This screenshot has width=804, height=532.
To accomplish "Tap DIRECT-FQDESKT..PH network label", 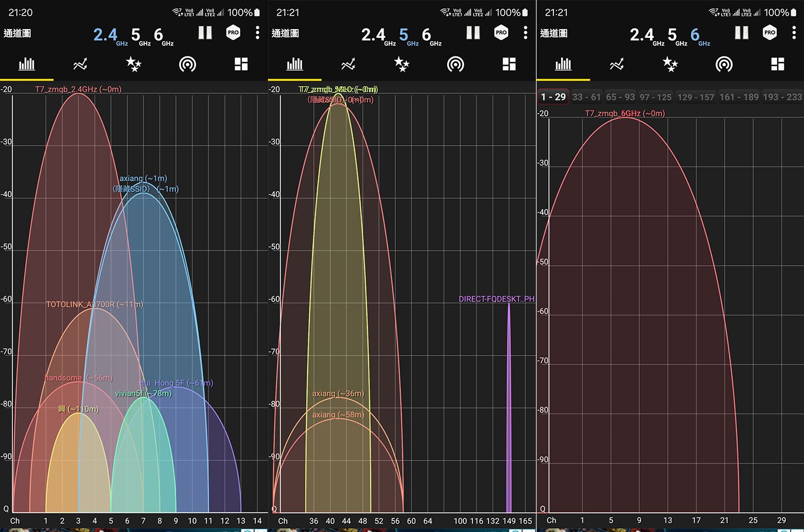I will coord(496,299).
